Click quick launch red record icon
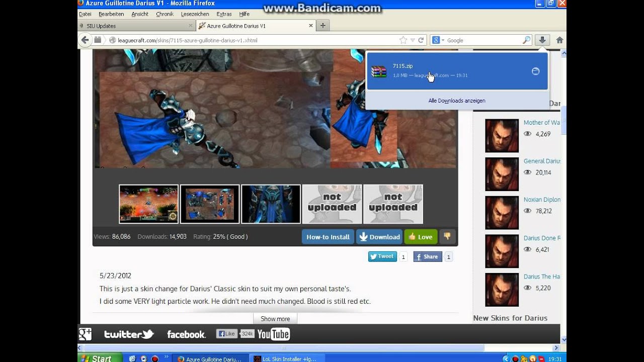Viewport: 644px width, 362px height. coord(155,358)
